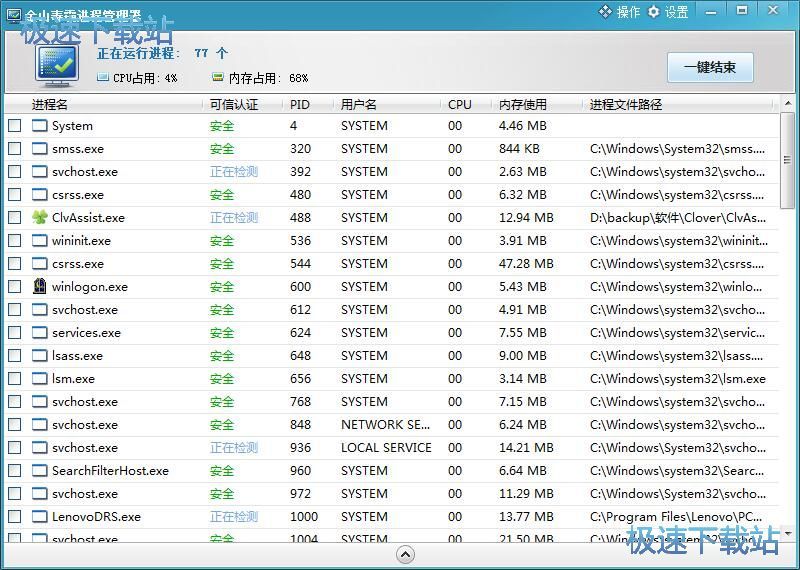Select process name winlogon.exe

coord(90,287)
